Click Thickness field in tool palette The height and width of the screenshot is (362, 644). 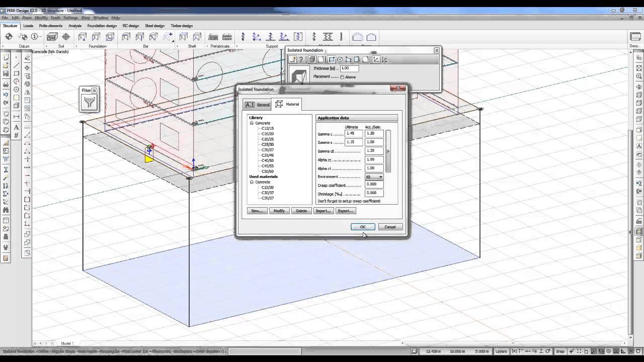pos(350,68)
